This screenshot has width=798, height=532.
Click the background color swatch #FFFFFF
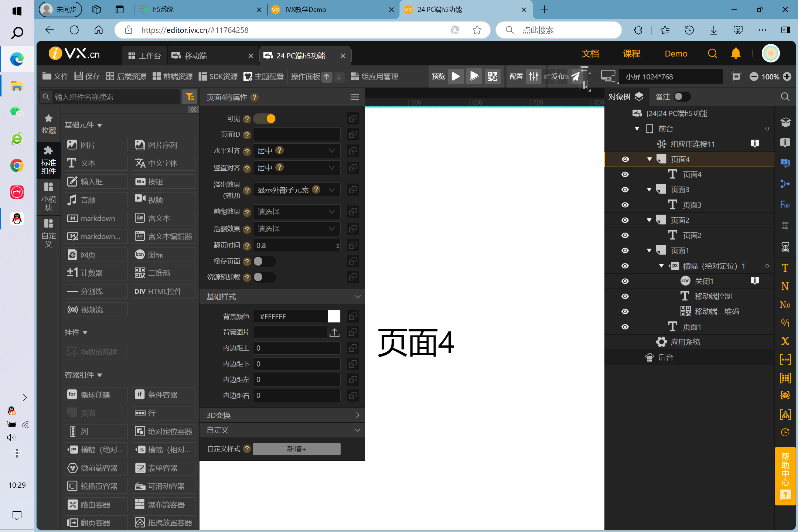[x=334, y=316]
